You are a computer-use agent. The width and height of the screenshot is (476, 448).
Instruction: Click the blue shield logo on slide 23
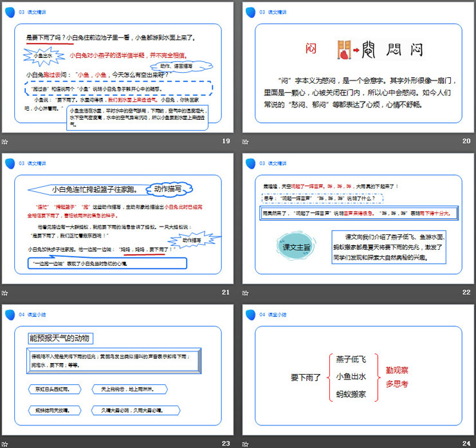(x=10, y=313)
